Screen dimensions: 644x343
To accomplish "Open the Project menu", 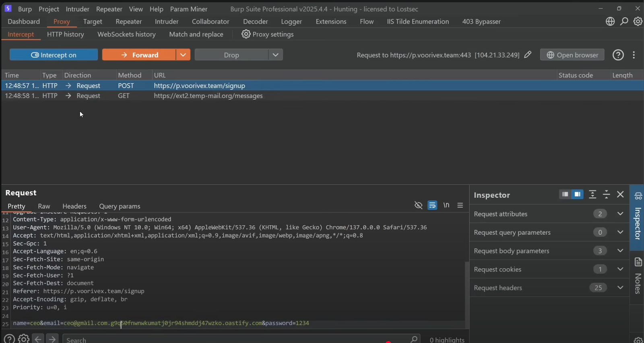I will coord(49,9).
